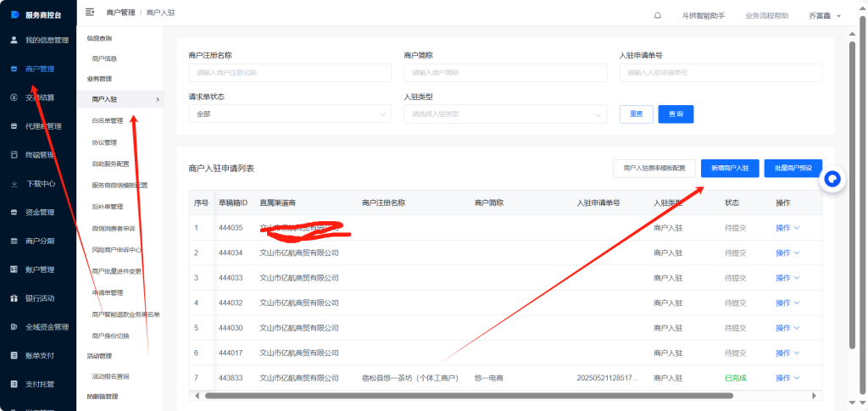Open 风险商户申诉中心 menu item
Viewport: 868px width, 411px height.
117,249
